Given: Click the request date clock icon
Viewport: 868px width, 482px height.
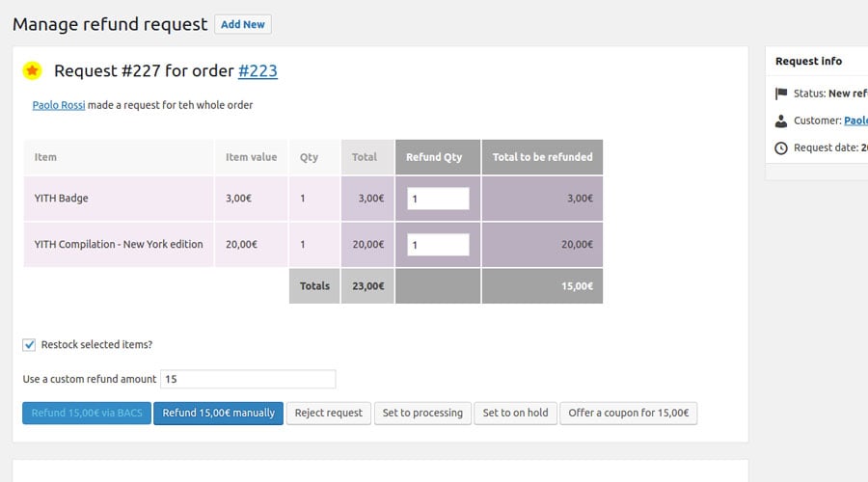Looking at the screenshot, I should (780, 148).
